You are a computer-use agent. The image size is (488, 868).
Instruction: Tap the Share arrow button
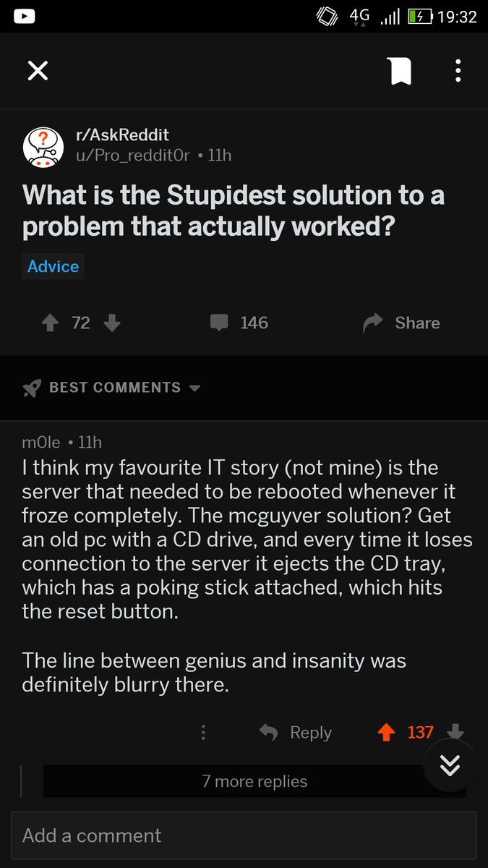pos(402,323)
